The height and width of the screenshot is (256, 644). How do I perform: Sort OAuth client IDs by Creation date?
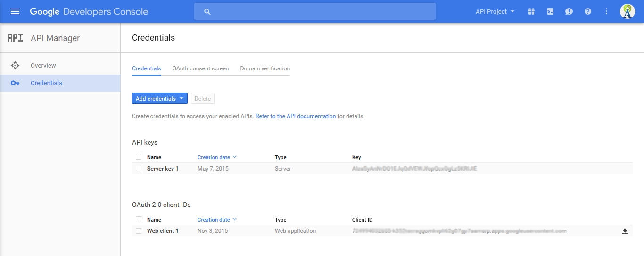(x=217, y=220)
